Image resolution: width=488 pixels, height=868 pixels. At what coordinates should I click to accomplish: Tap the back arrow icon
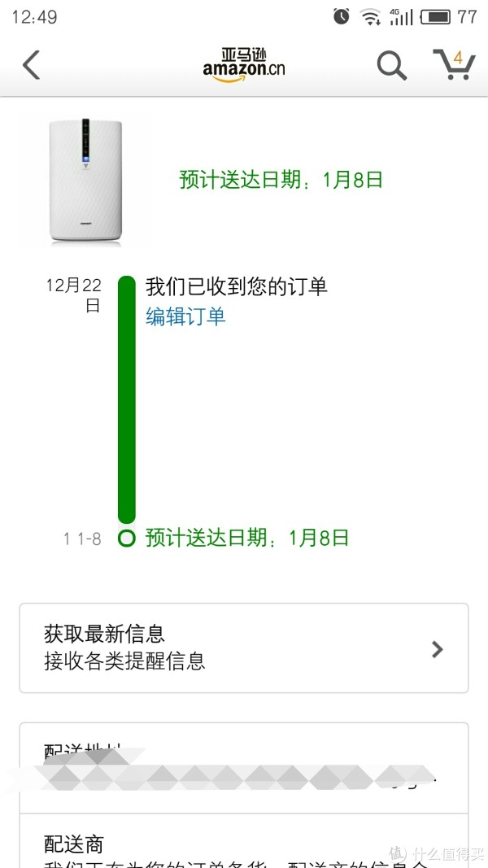[31, 65]
